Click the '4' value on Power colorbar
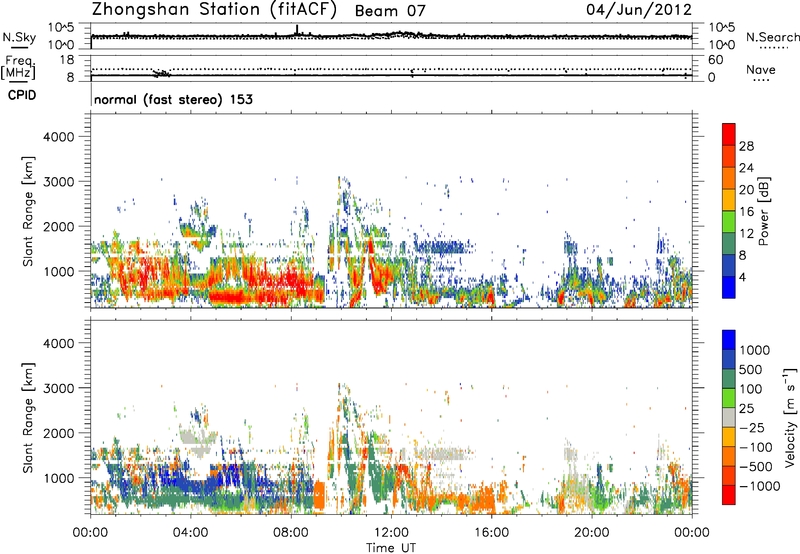 coord(742,278)
